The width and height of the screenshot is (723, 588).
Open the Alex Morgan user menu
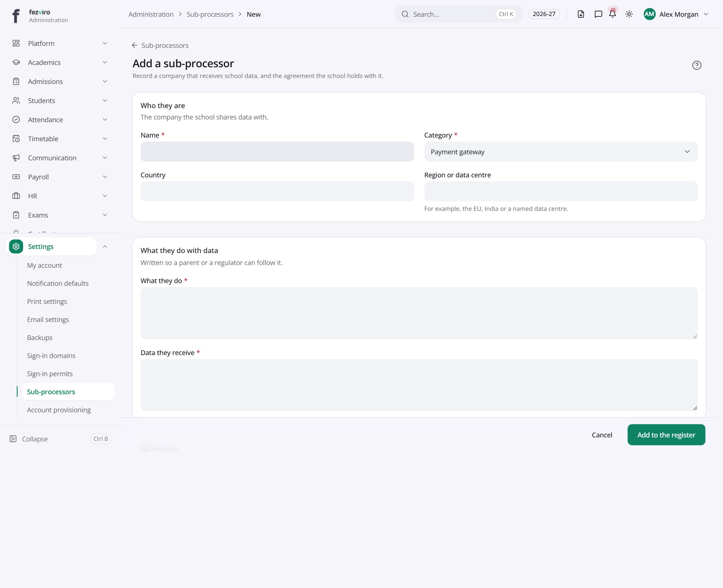(x=676, y=14)
